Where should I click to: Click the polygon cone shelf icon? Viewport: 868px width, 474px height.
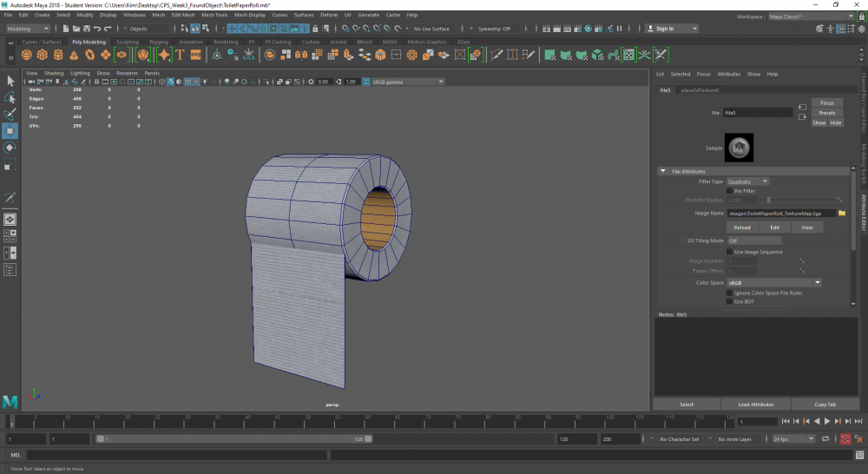74,55
